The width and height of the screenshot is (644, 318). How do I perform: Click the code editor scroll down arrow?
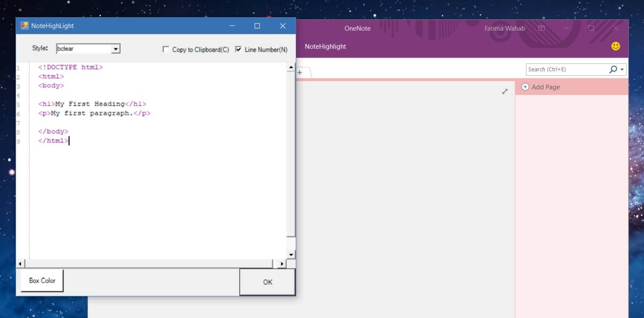pos(291,254)
